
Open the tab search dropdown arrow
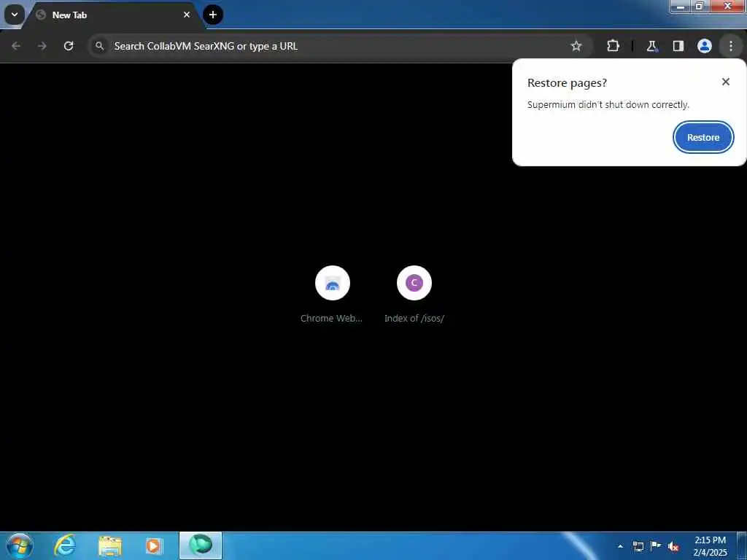[x=15, y=15]
